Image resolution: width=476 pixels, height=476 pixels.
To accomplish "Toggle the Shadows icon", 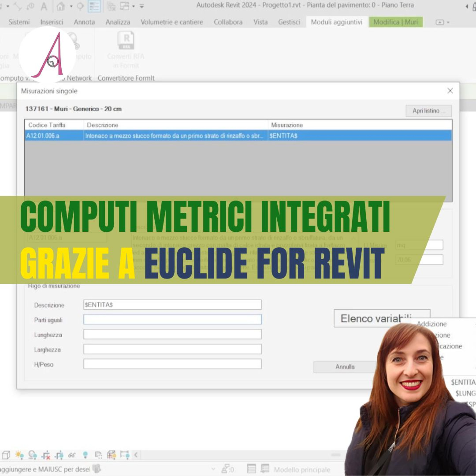I will (33, 455).
